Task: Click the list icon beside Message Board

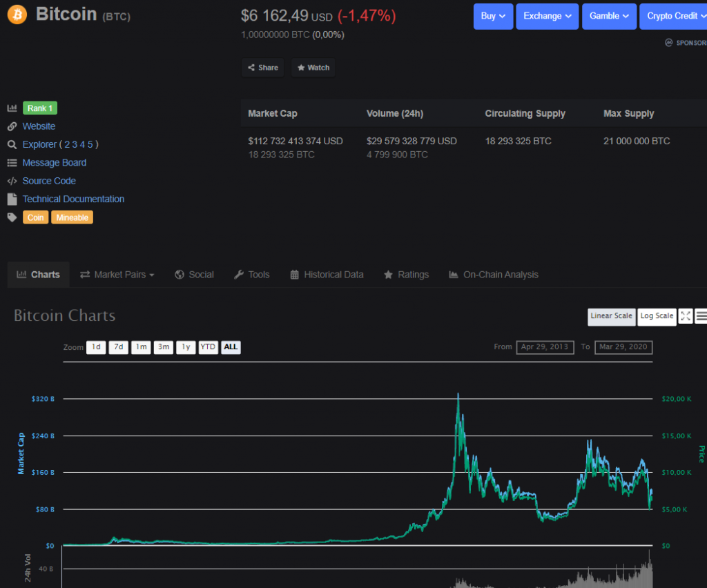Action: [x=12, y=163]
